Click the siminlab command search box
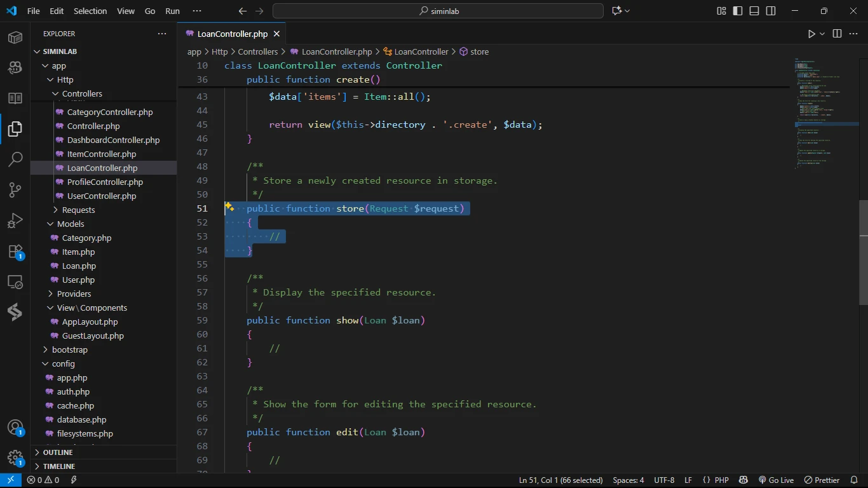The image size is (868, 488). (438, 11)
